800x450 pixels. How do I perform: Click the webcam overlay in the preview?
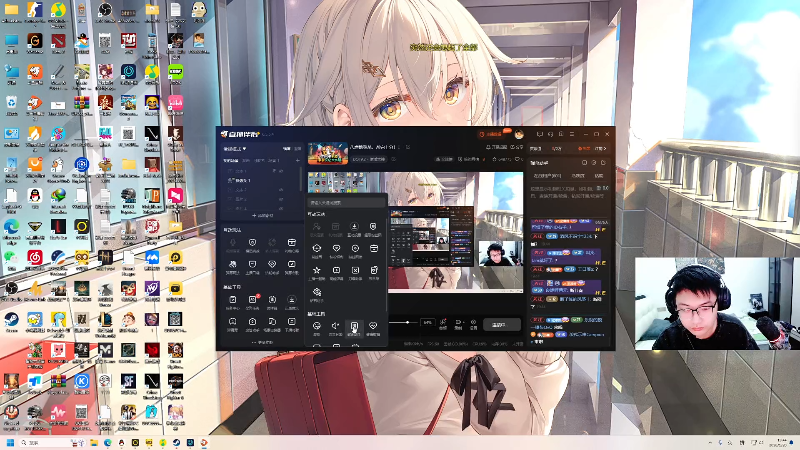point(500,253)
